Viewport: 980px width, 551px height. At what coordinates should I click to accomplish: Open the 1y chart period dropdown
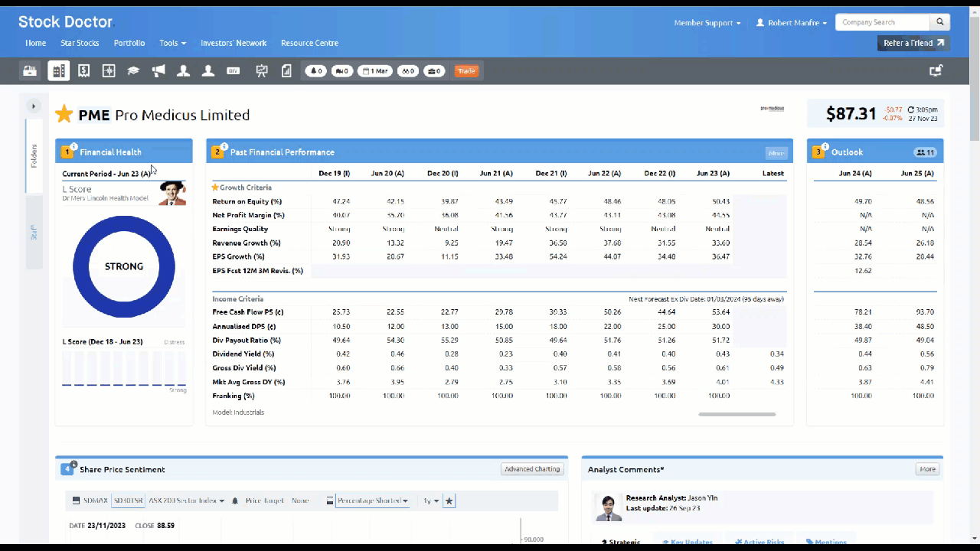[432, 500]
